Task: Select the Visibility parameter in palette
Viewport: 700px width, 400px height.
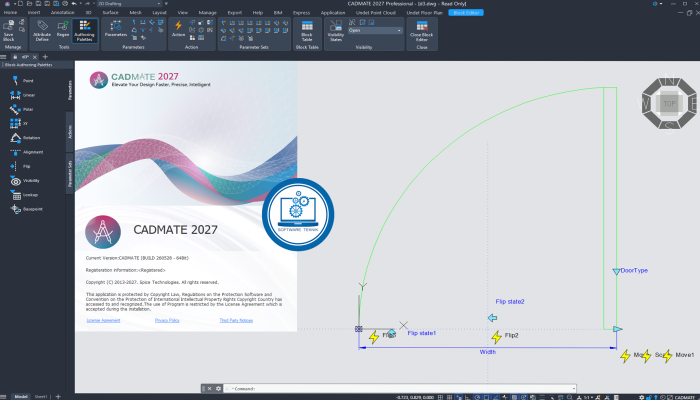Action: pos(25,181)
